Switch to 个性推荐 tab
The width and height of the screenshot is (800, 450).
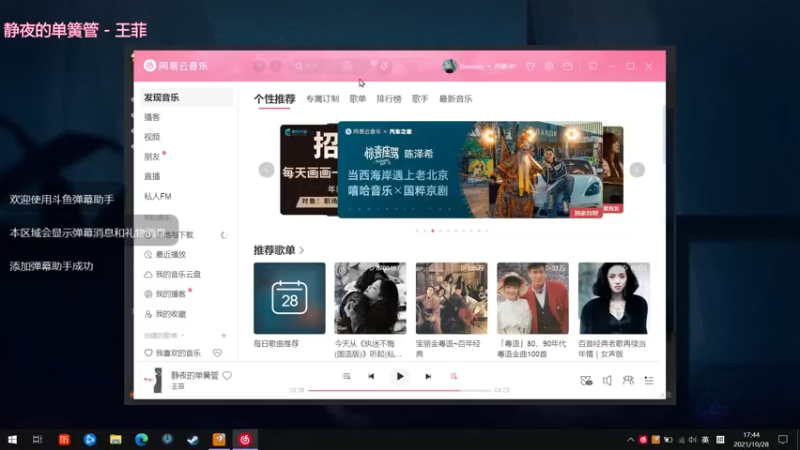274,99
